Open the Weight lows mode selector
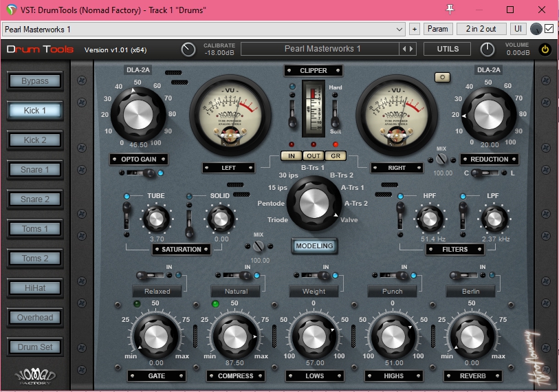This screenshot has width=559, height=392. [x=314, y=292]
